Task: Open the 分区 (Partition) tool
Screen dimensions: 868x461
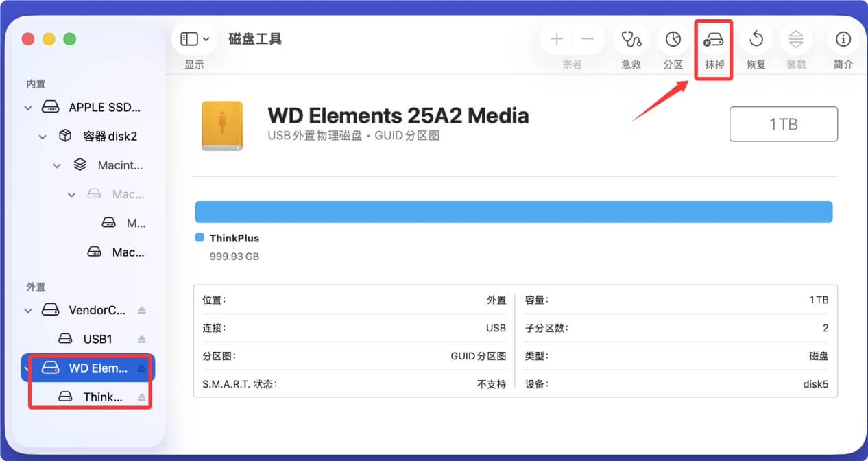Action: pos(673,39)
